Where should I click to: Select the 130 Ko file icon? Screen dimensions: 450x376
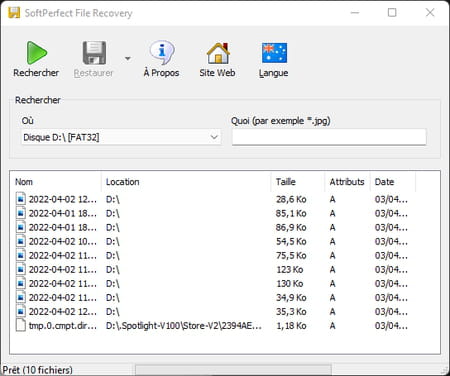click(21, 283)
